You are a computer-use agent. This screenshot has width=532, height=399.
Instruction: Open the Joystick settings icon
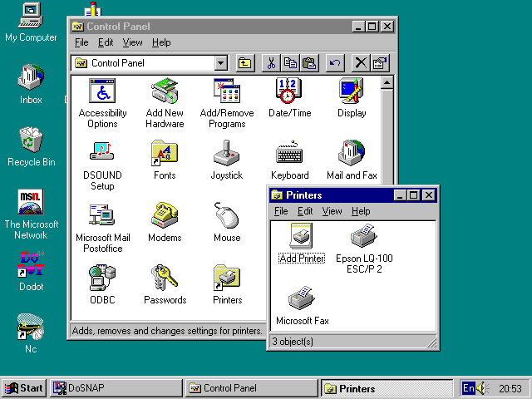pyautogui.click(x=227, y=153)
